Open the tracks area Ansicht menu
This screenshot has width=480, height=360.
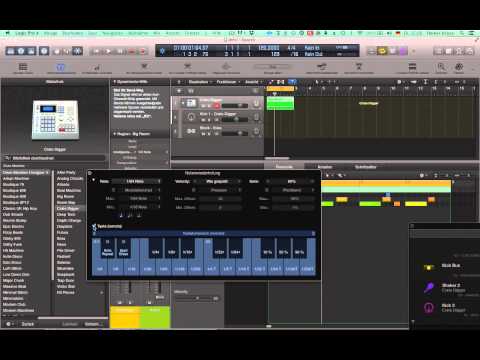[253, 82]
